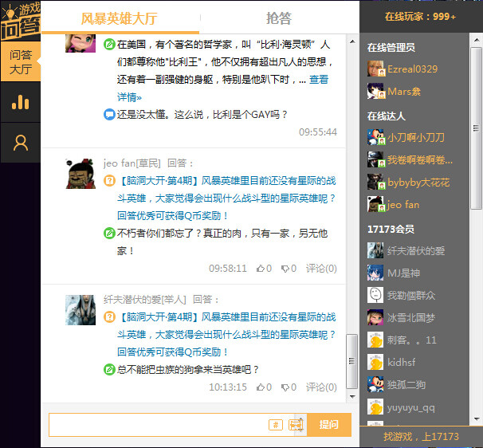Click the 在线玩家：999+ header

[x=420, y=16]
